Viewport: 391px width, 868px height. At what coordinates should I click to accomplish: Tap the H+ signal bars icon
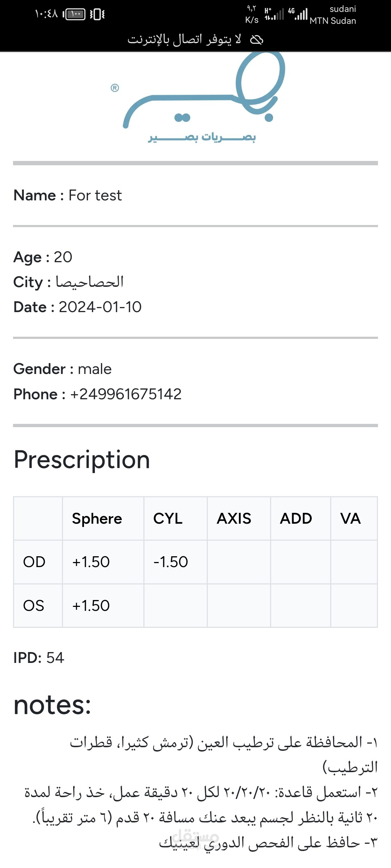[274, 14]
